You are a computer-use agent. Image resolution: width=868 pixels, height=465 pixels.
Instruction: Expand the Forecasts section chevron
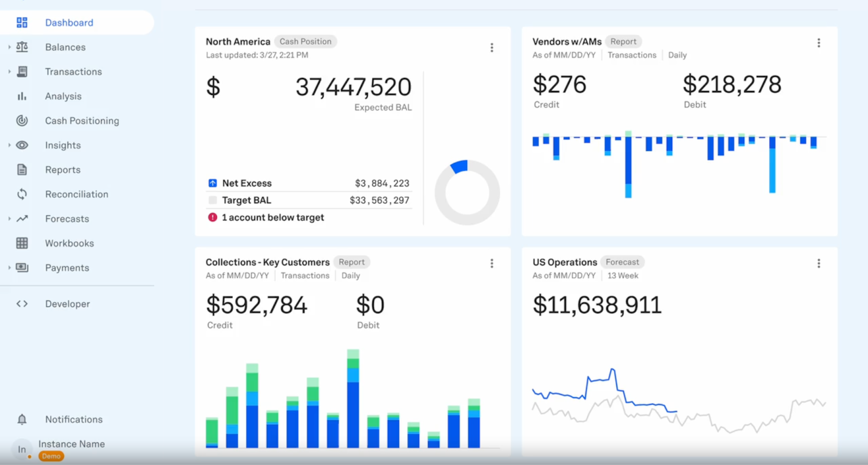pos(9,219)
